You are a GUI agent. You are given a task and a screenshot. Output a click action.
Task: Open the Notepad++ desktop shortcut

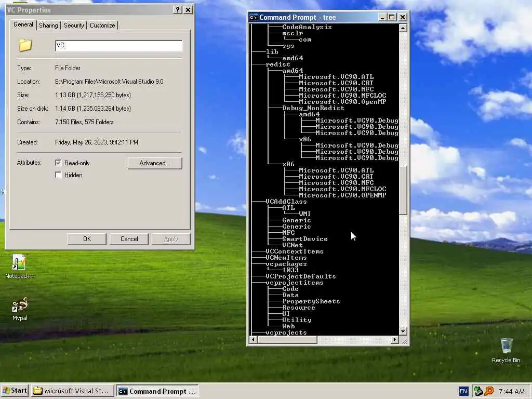coord(19,267)
